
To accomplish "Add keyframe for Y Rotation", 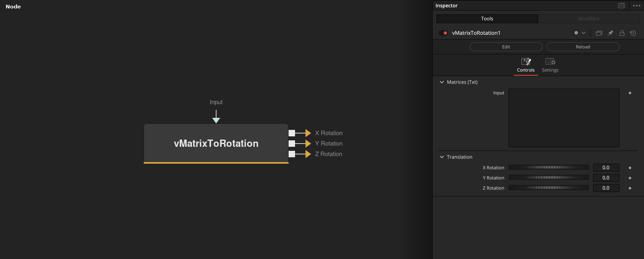I will pos(630,178).
